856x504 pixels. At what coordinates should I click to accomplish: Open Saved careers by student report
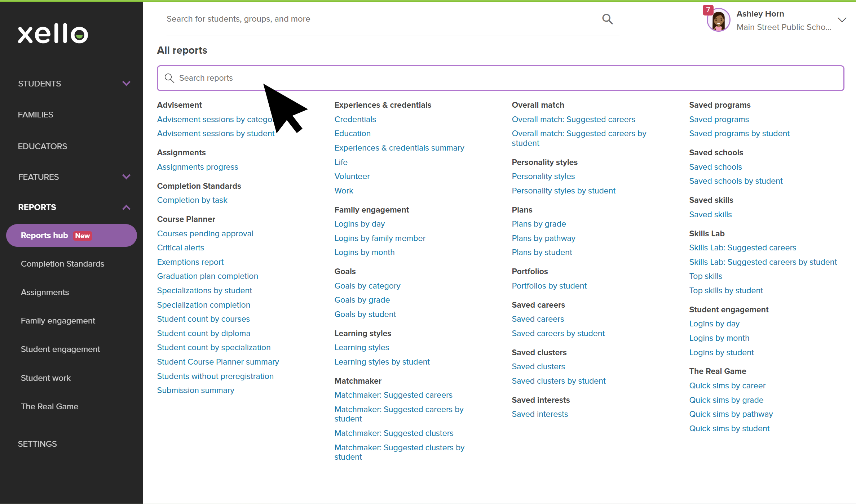(x=558, y=333)
